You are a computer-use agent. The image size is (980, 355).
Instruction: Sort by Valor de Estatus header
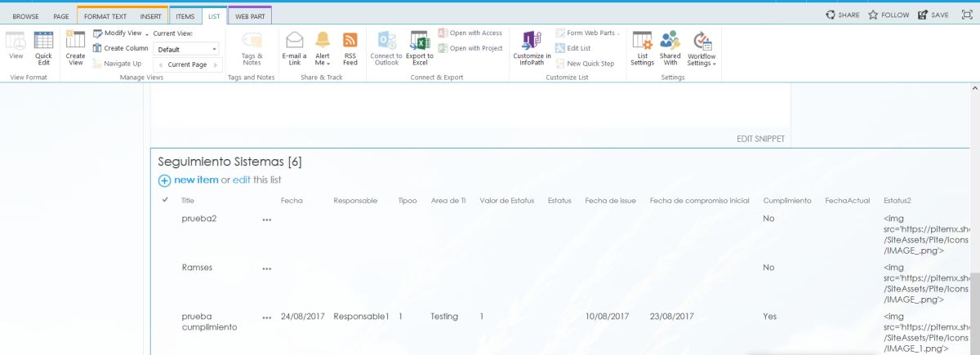pos(506,200)
